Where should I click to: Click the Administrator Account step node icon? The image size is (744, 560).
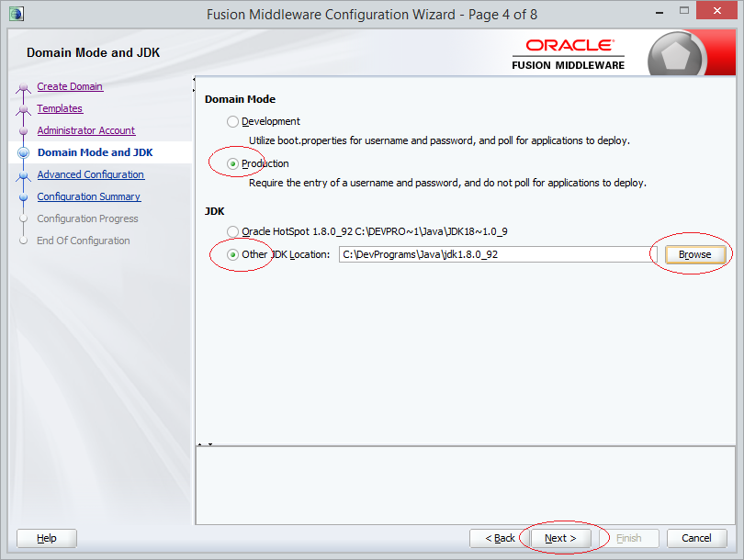(x=23, y=131)
